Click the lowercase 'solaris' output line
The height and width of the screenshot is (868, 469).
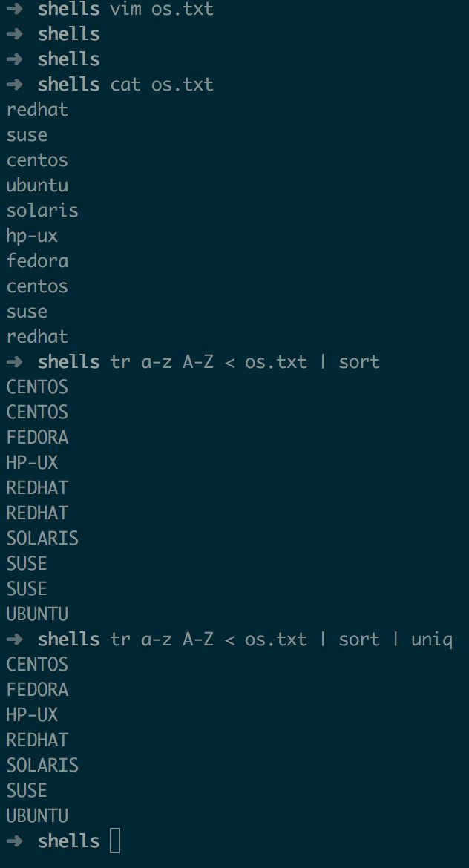[42, 211]
